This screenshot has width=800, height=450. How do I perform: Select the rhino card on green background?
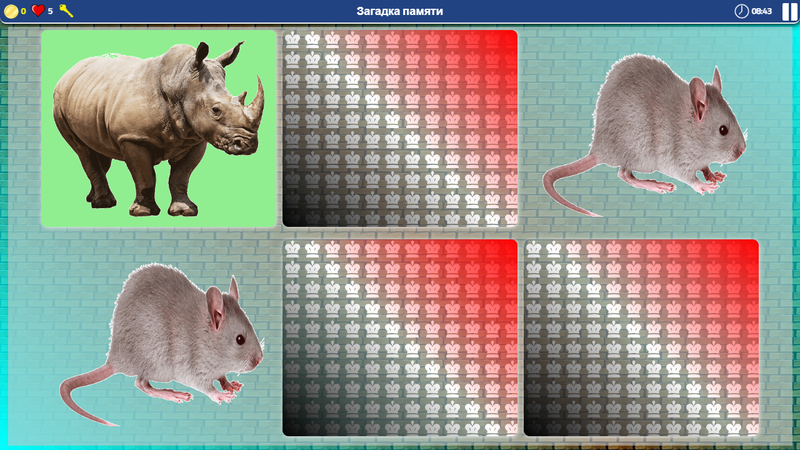[x=158, y=128]
